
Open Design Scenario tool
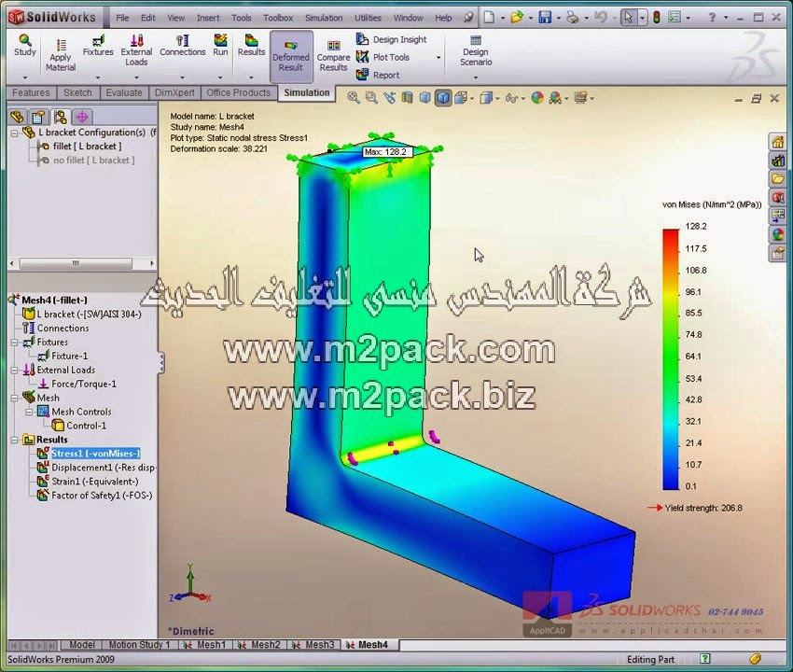[476, 50]
